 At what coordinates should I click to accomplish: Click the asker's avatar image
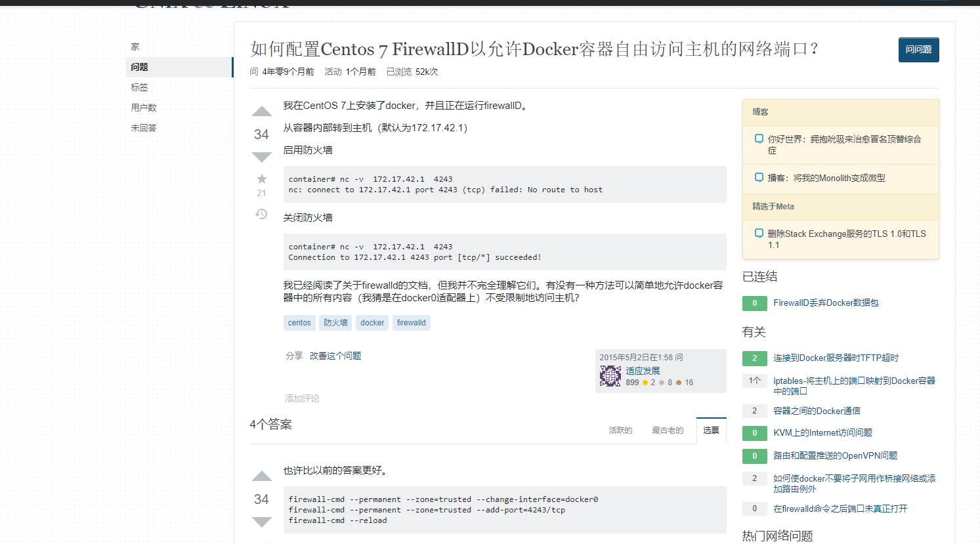[x=610, y=375]
